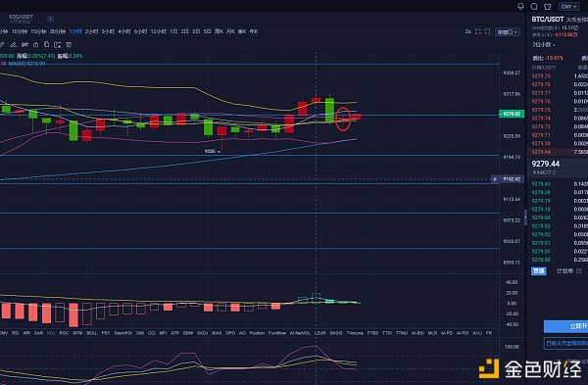
Task: Enable the MFI indicator
Action: [x=163, y=333]
